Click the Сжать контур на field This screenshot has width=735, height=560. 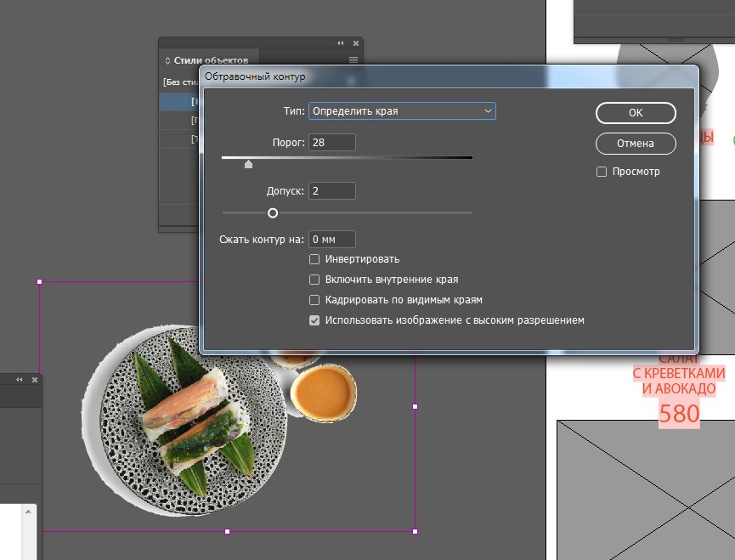point(332,240)
